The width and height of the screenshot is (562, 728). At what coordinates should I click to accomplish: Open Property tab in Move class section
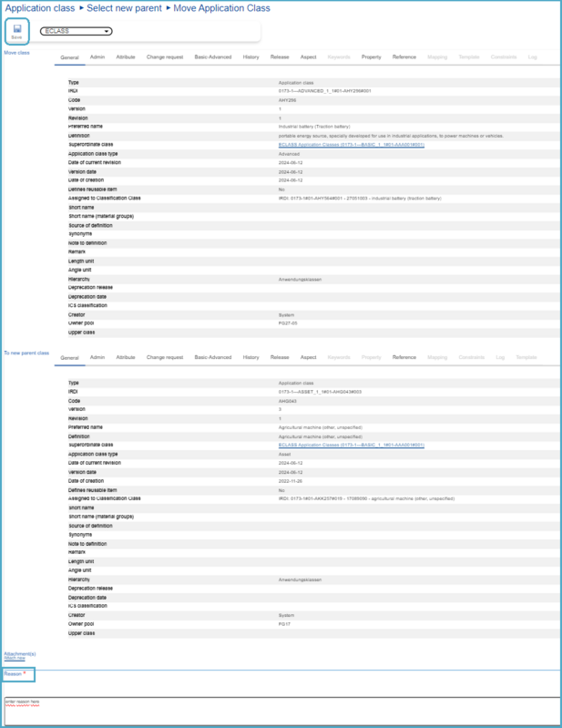[371, 56]
